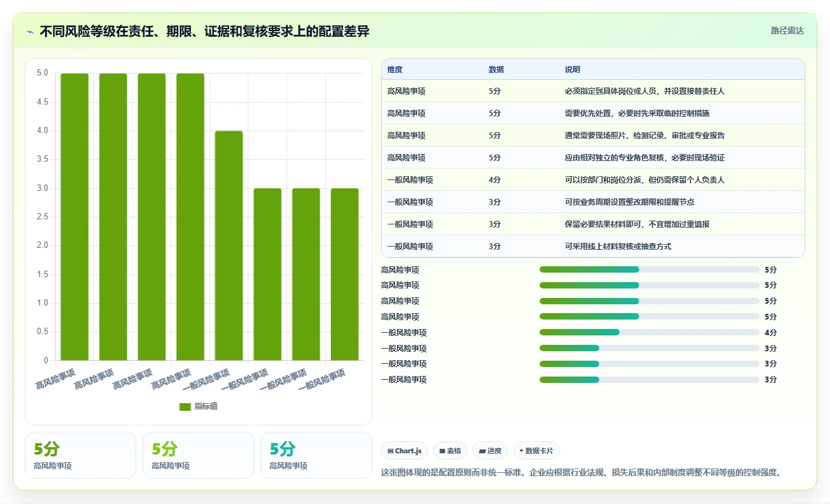Screen dimensions: 830x504
Task: Click the title 不同风险等级在责任、期限、证据和复核要求上的配置差异
Action: tap(204, 31)
